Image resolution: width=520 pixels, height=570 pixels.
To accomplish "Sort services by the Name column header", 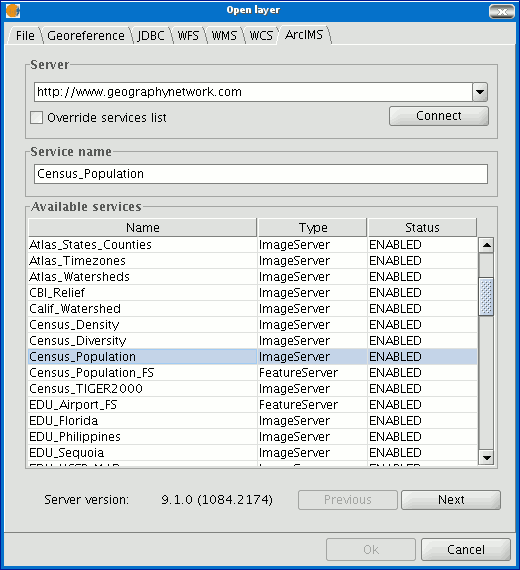I will tap(143, 228).
